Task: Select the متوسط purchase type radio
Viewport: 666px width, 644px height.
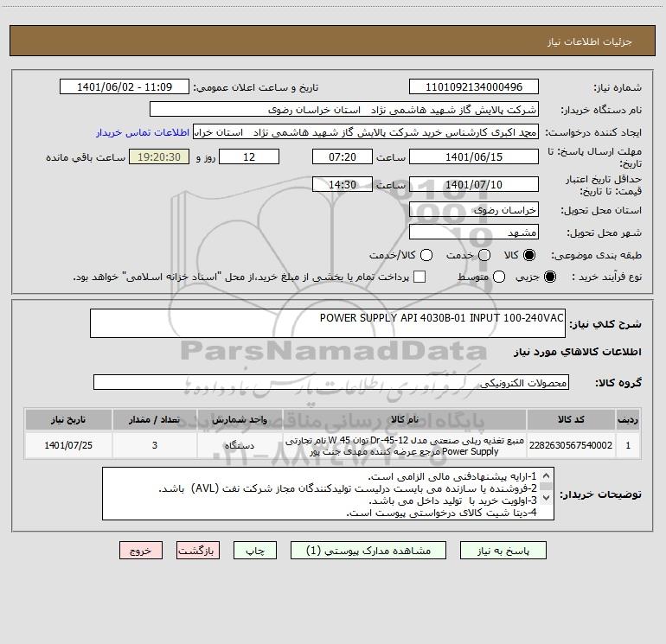Action: click(499, 277)
